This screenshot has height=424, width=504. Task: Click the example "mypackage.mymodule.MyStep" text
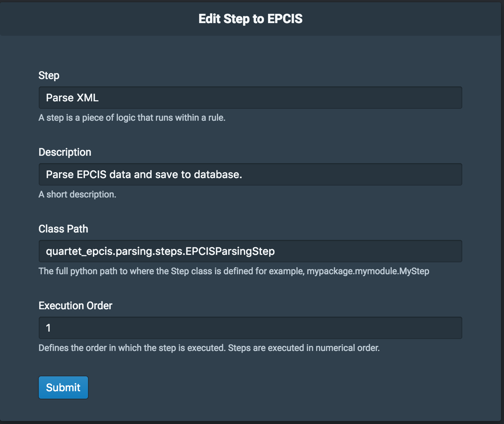coord(368,271)
